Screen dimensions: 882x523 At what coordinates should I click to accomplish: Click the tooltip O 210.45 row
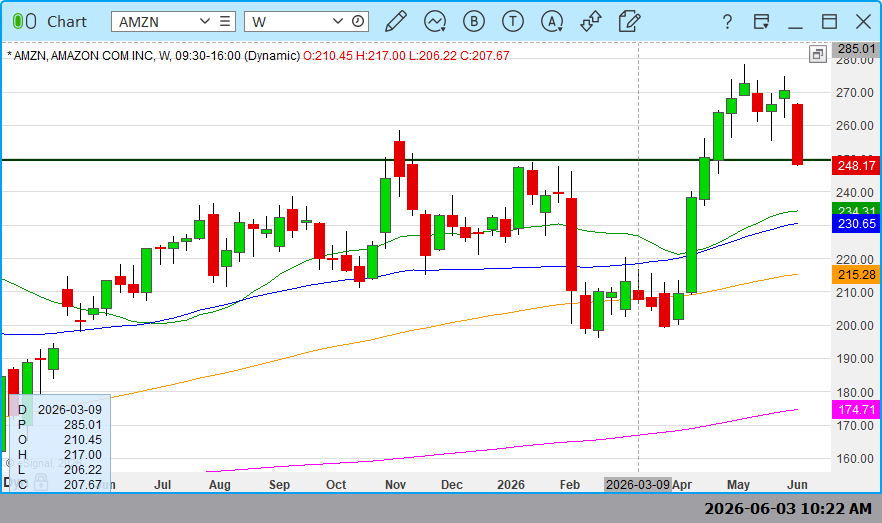tap(60, 440)
